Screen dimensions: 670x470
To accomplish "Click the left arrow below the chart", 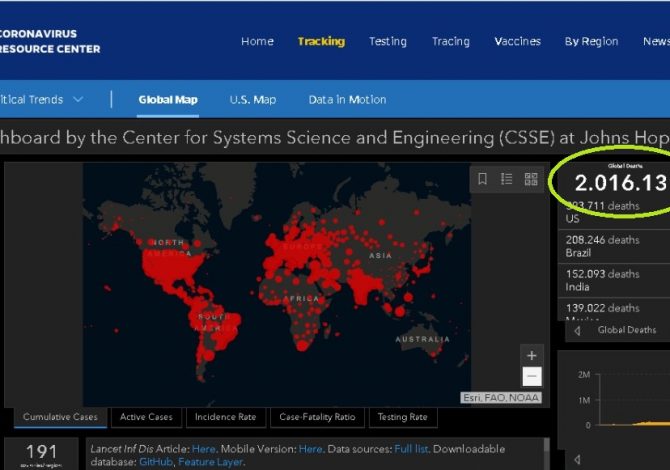I will click(x=577, y=460).
